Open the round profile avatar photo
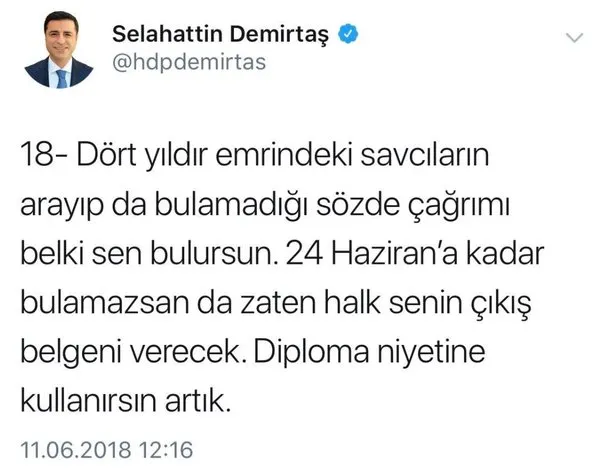Viewport: 600px width, 471px height. [59, 50]
